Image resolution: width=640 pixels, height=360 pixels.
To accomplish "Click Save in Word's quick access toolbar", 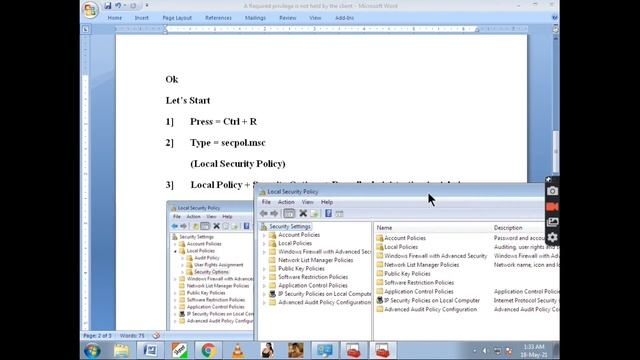I will coord(107,6).
